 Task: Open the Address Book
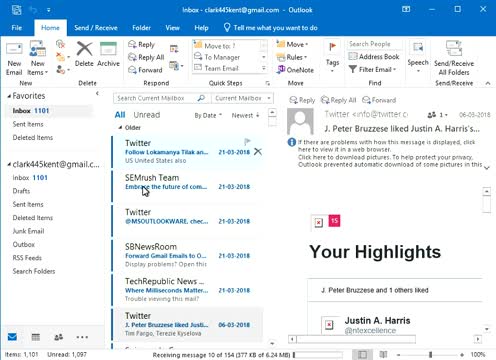[x=374, y=57]
